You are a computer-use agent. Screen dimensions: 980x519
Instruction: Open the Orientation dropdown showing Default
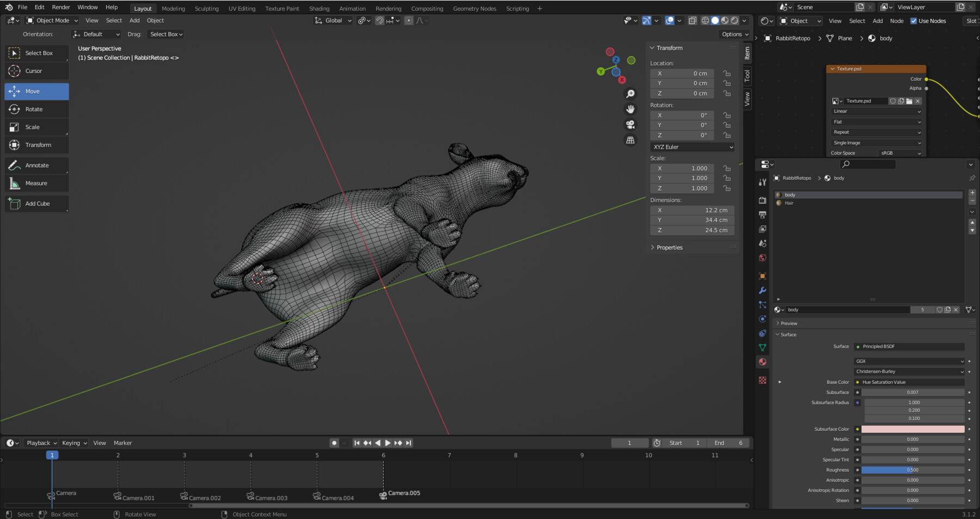coord(96,34)
